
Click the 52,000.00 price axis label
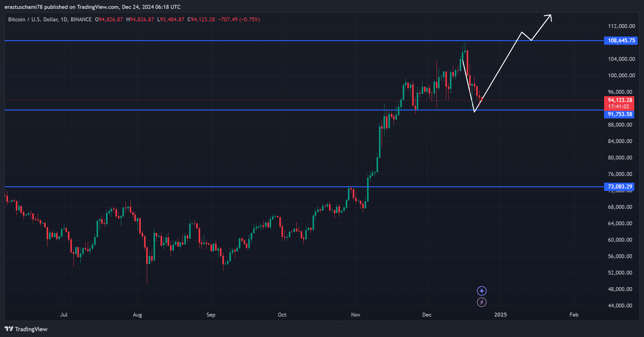point(620,273)
